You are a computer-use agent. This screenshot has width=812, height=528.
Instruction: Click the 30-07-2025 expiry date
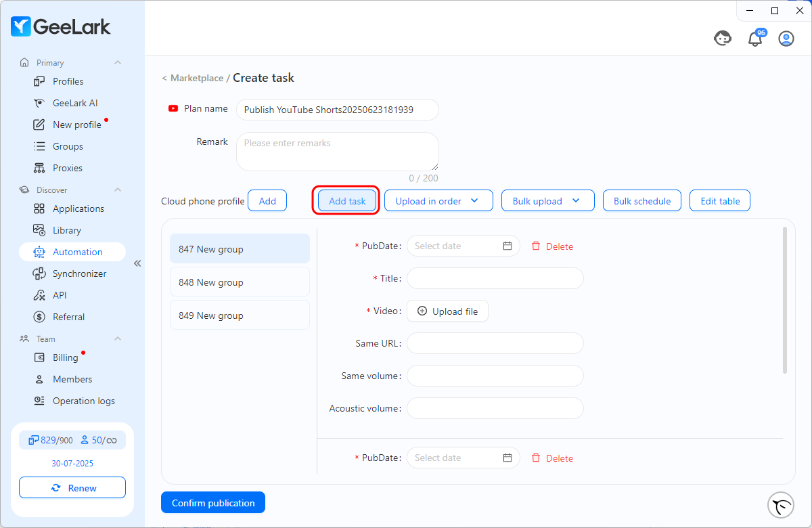pos(72,464)
